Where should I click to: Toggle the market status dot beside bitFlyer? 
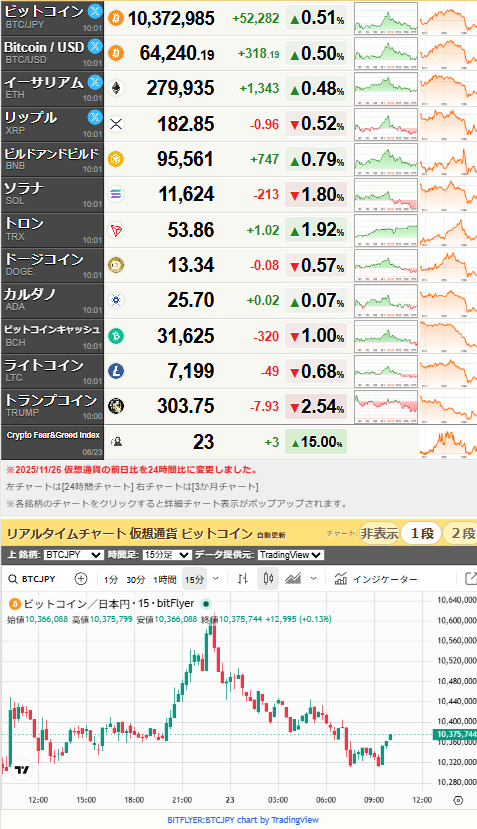click(x=206, y=604)
